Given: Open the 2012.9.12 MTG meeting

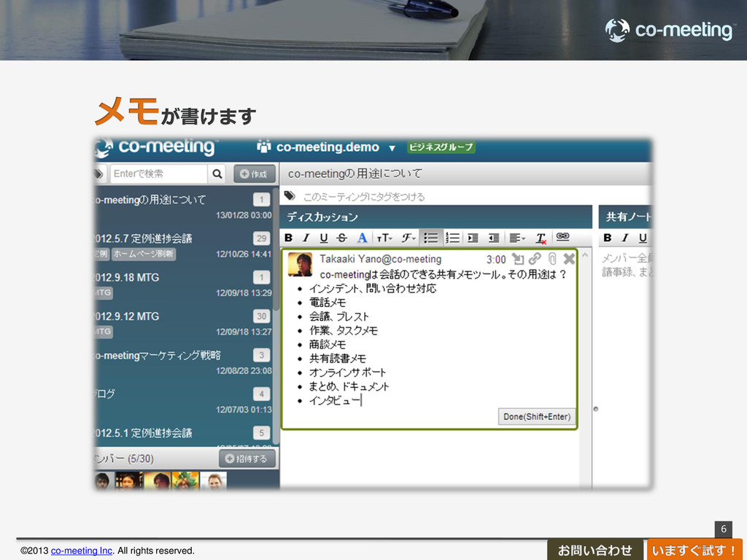Looking at the screenshot, I should (x=183, y=324).
